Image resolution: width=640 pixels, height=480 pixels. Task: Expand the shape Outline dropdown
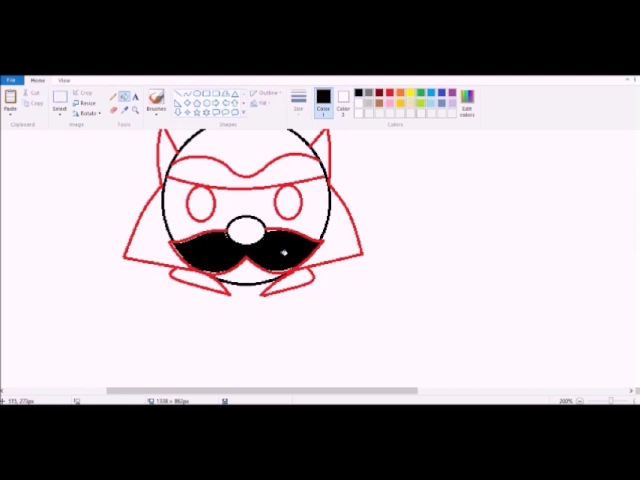(x=267, y=93)
